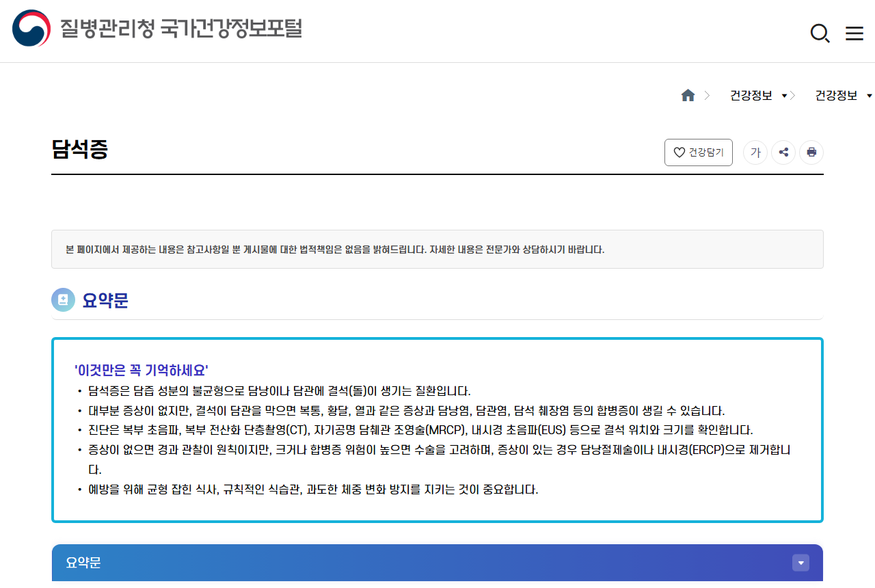Viewport: 875px width, 588px height.
Task: Open the last 건강정보 breadcrumb dropdown
Action: tap(844, 96)
